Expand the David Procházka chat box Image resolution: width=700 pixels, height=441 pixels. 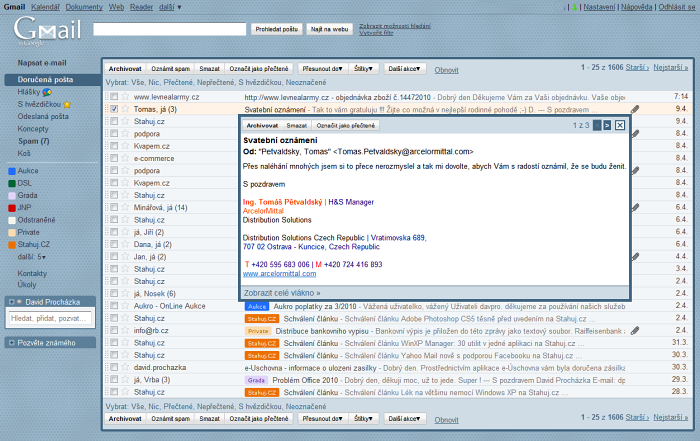click(12, 302)
